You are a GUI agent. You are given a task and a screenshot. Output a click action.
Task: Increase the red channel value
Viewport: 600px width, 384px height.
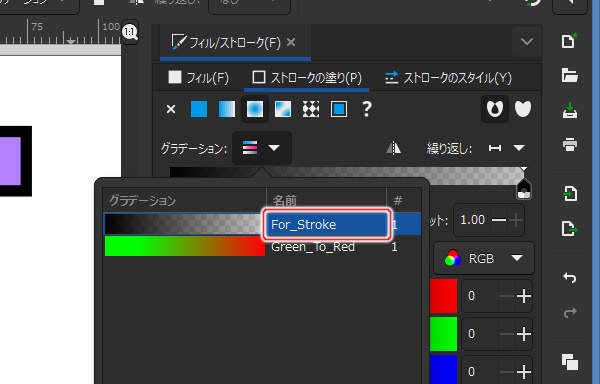[523, 296]
